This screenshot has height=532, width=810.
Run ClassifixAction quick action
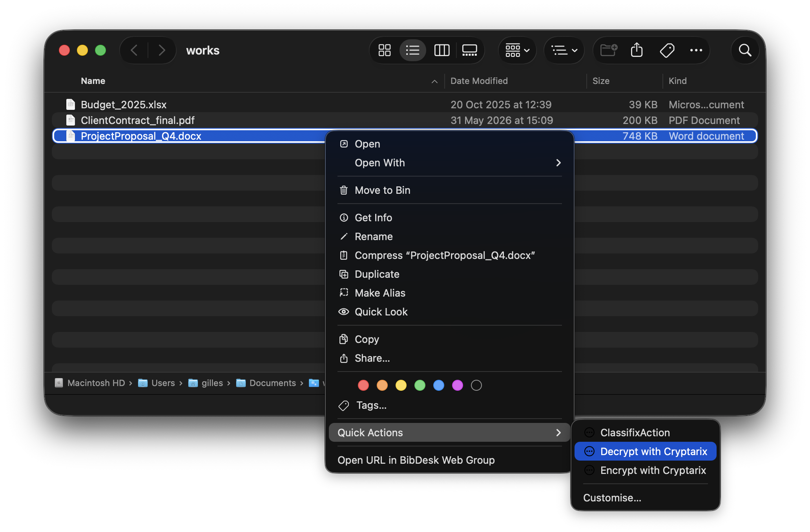click(x=646, y=432)
